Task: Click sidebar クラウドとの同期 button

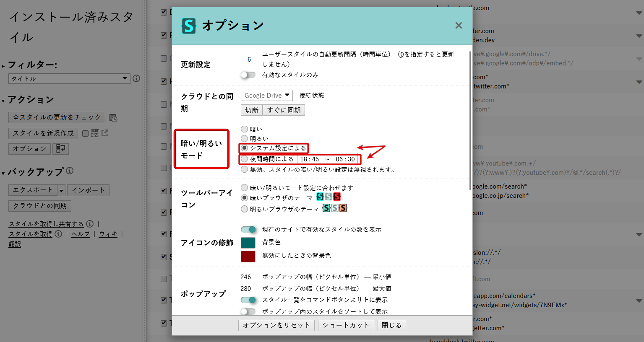Action: 40,206
